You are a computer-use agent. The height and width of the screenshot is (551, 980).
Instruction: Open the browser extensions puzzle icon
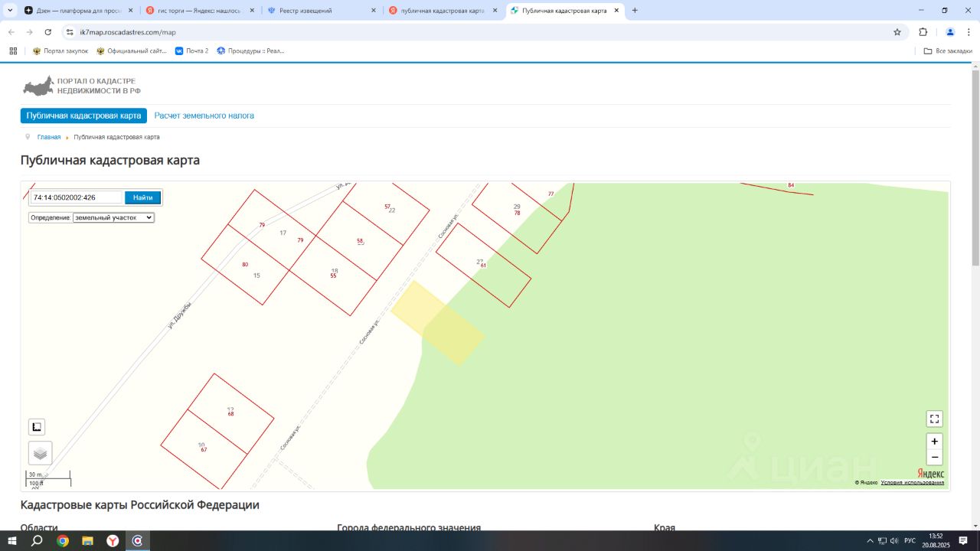point(923,32)
